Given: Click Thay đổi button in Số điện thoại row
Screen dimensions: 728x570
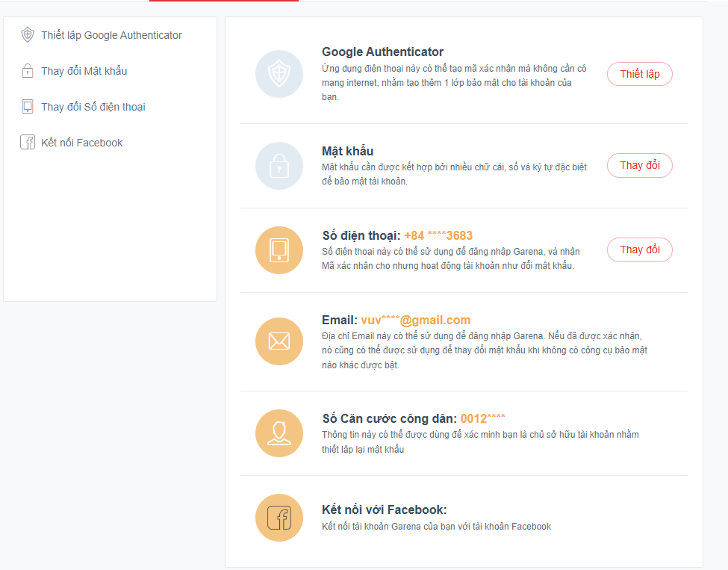Looking at the screenshot, I should pyautogui.click(x=640, y=250).
